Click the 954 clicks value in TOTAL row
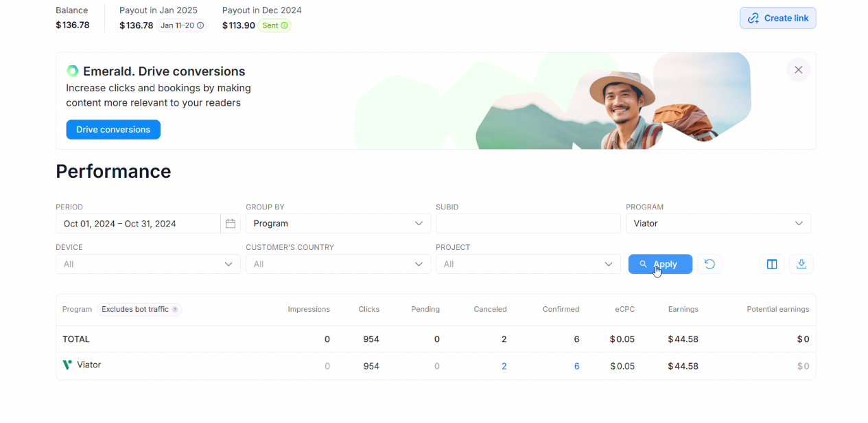Screen dimensions: 868x423 click(x=371, y=339)
